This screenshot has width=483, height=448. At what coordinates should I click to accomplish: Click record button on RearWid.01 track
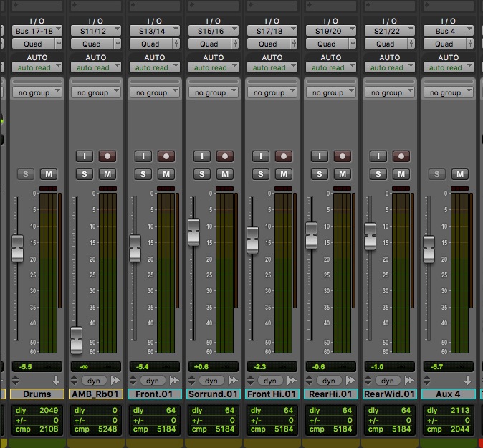point(401,156)
